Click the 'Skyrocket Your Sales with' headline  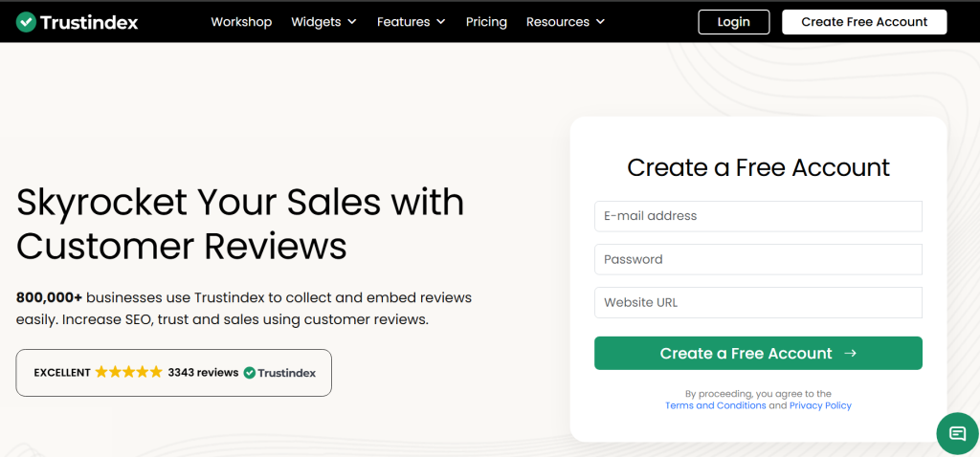240,203
